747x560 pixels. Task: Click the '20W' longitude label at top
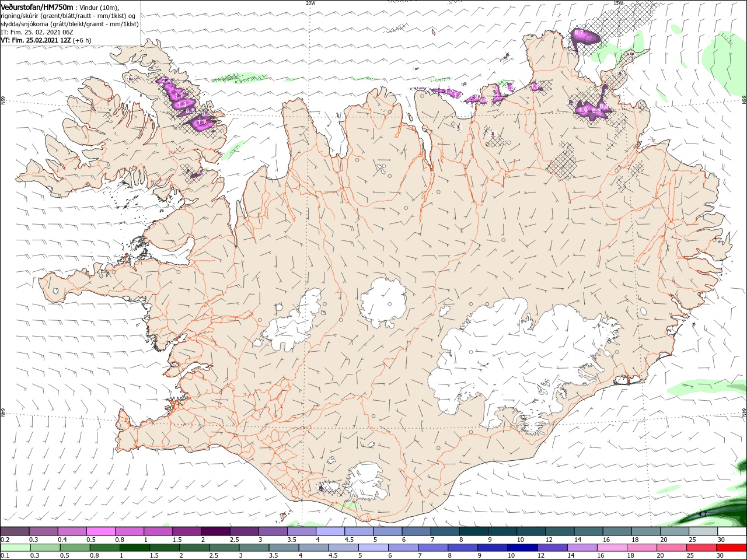pyautogui.click(x=310, y=2)
